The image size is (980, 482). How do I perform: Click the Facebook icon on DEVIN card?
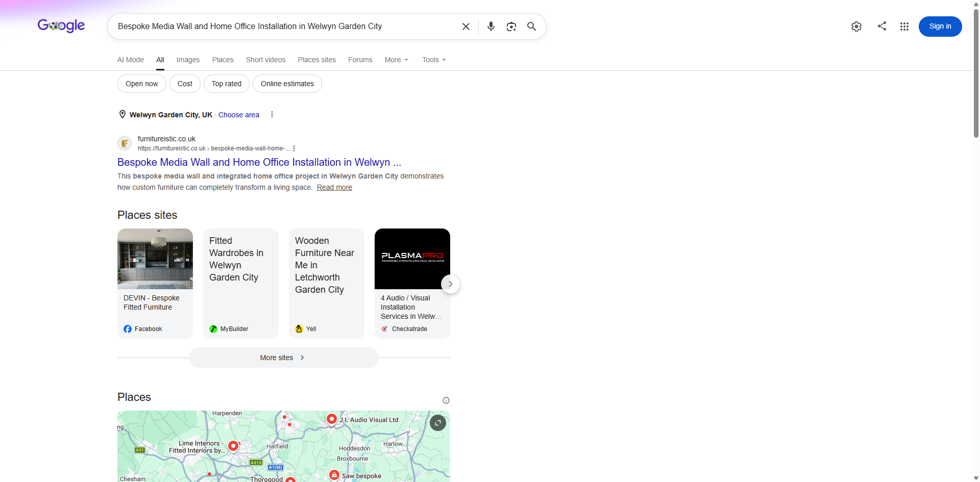click(x=128, y=329)
